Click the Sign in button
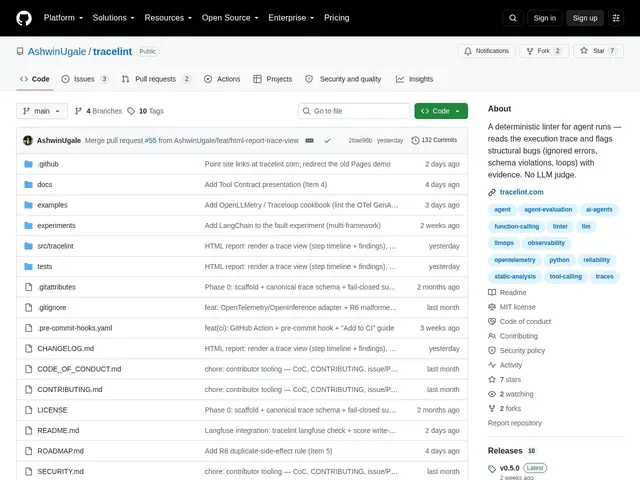This screenshot has width=640, height=480. coord(544,18)
